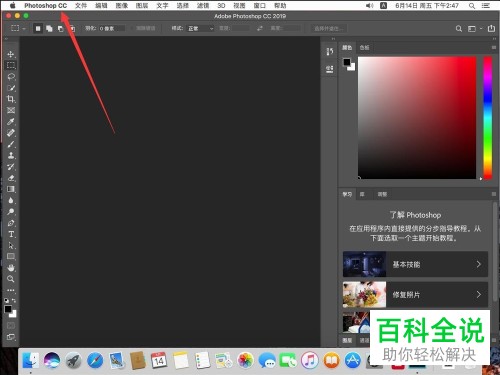Open the 滤镜 menu
The width and height of the screenshot is (500, 375).
[203, 6]
